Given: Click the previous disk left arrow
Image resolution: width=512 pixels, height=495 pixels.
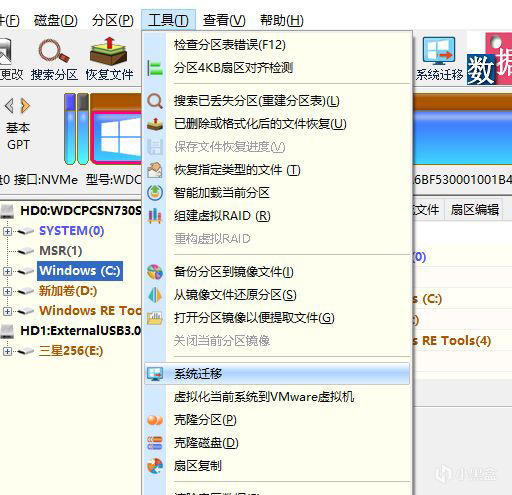Looking at the screenshot, I should pyautogui.click(x=9, y=106).
